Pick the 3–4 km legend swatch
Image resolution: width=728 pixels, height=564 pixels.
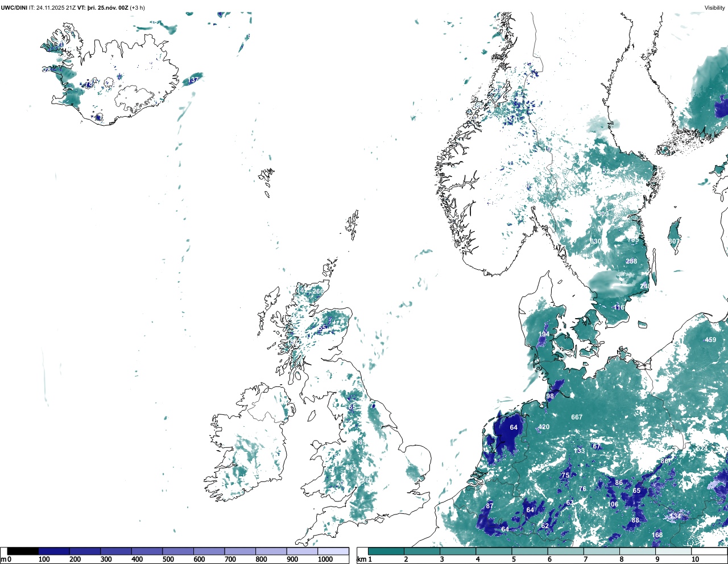pos(458,551)
